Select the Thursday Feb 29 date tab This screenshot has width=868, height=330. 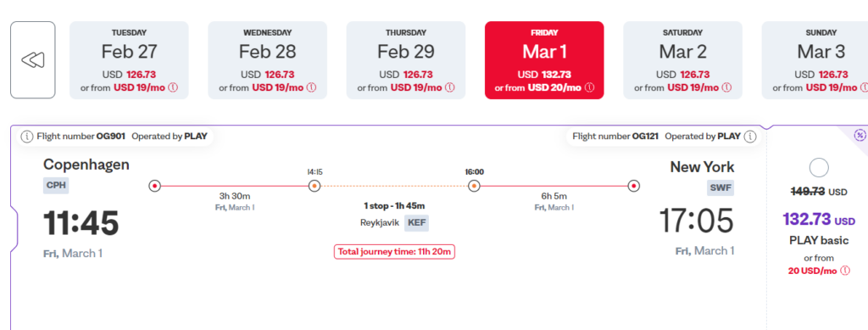[x=406, y=59]
